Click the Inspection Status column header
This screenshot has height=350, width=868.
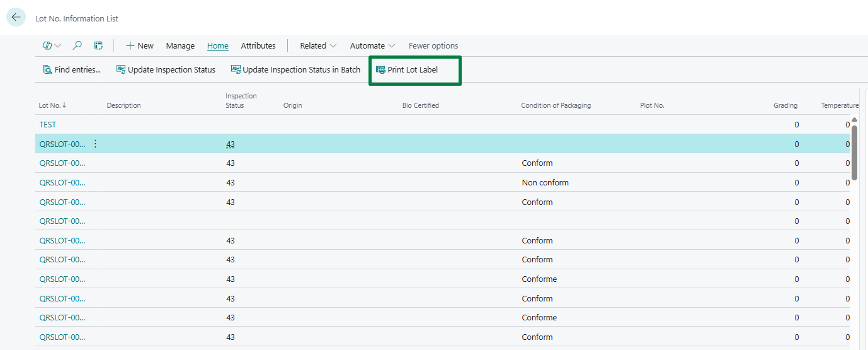pos(241,101)
